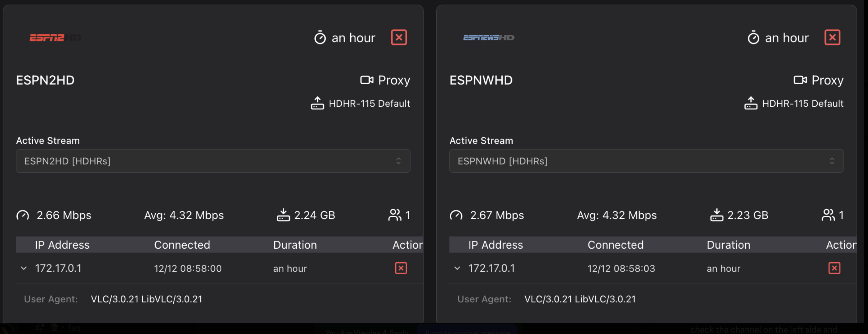Disconnect client 172.17.0.1 from ESPN2HD
This screenshot has height=334, width=868.
(401, 268)
